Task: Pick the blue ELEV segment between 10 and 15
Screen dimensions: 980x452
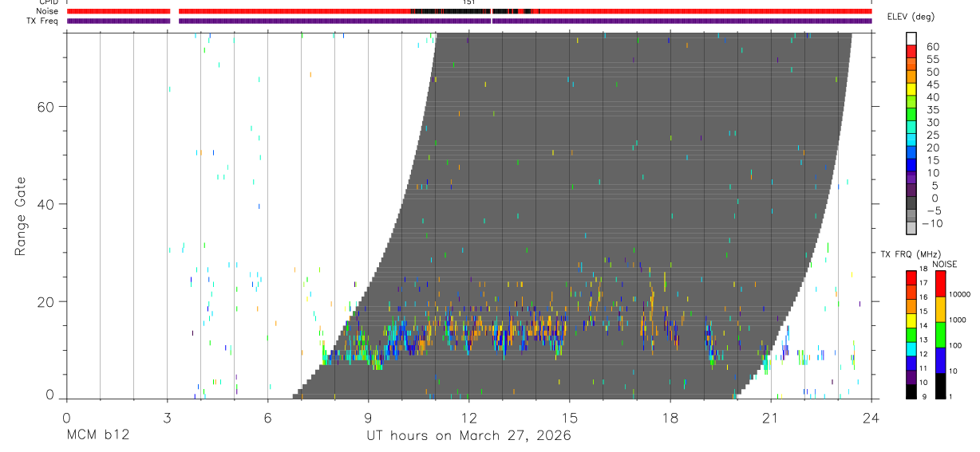Action: pyautogui.click(x=911, y=166)
